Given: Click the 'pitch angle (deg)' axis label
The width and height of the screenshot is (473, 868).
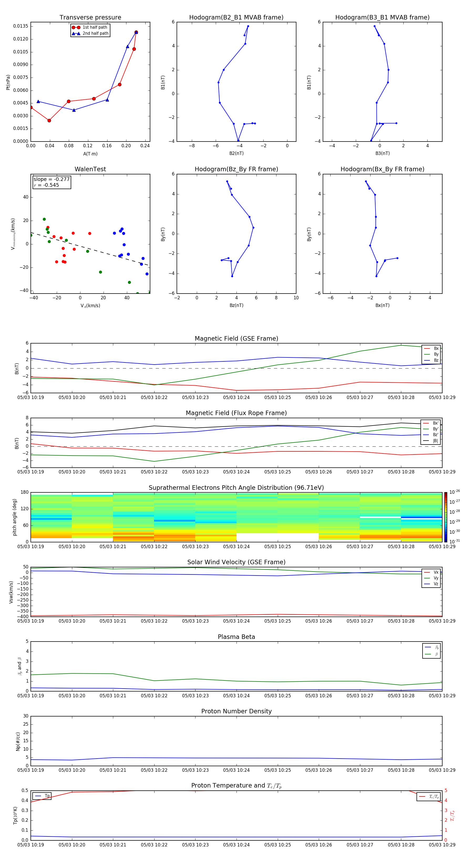Looking at the screenshot, I should point(14,517).
